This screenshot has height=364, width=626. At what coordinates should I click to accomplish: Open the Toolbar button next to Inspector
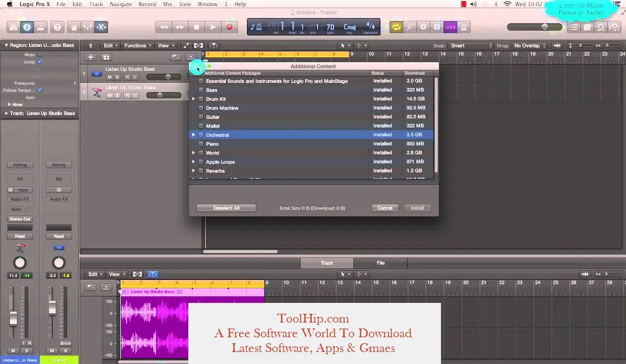tap(40, 27)
